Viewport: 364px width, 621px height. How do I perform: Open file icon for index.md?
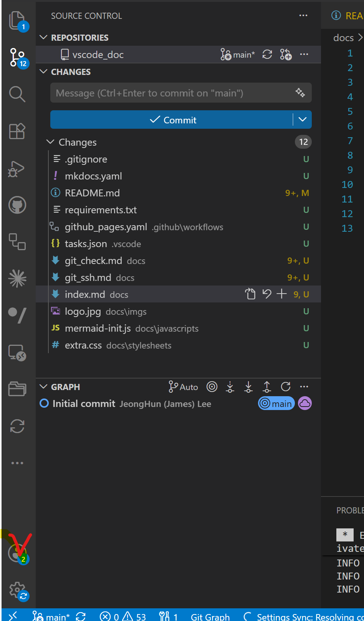(x=250, y=294)
